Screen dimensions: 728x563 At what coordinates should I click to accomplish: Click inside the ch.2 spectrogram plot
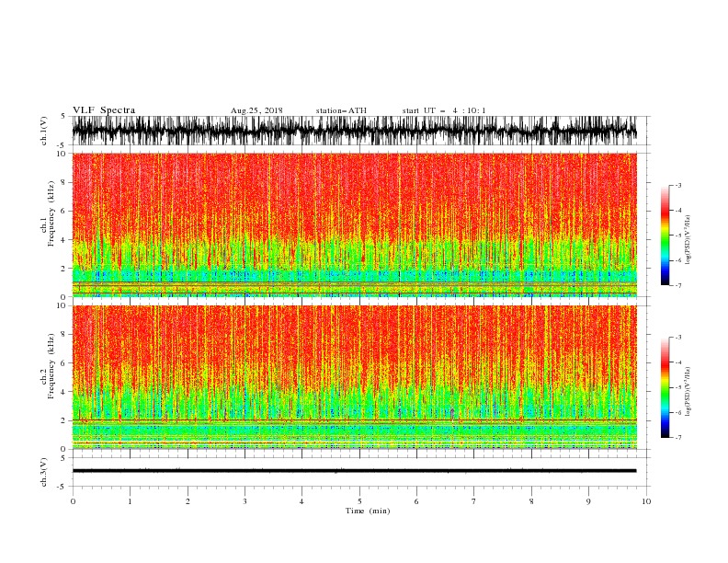click(x=354, y=377)
